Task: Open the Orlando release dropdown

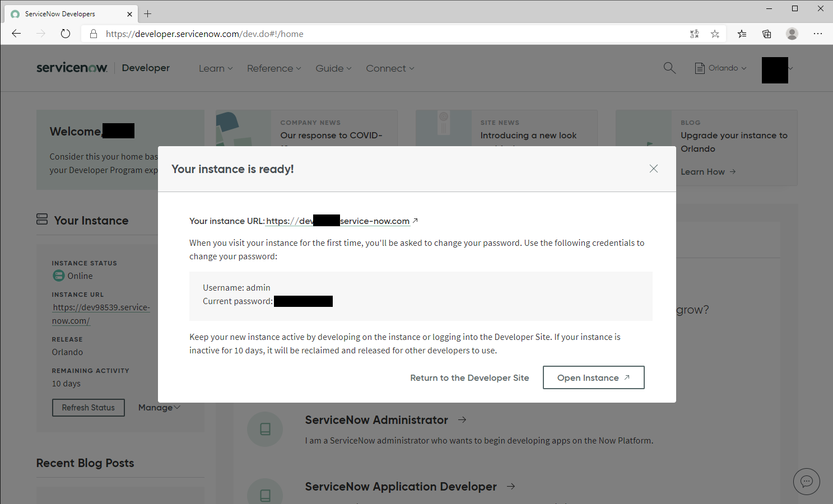Action: (721, 68)
